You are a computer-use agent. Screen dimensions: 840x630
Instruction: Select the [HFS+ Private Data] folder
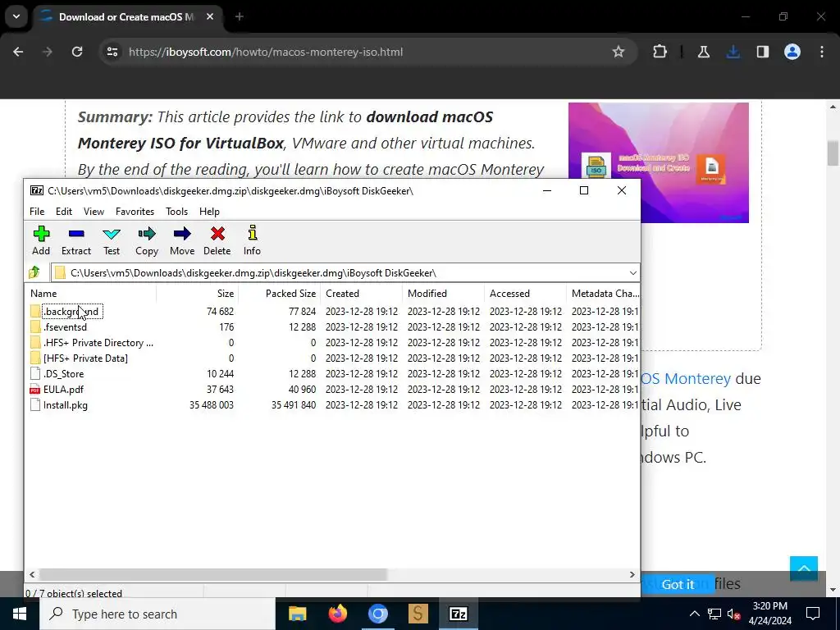(85, 358)
